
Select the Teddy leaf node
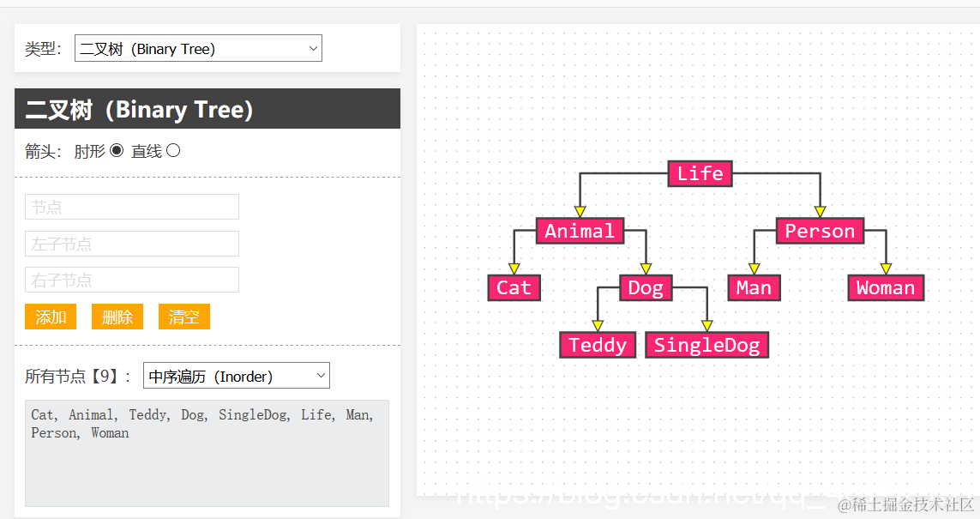[x=598, y=345]
